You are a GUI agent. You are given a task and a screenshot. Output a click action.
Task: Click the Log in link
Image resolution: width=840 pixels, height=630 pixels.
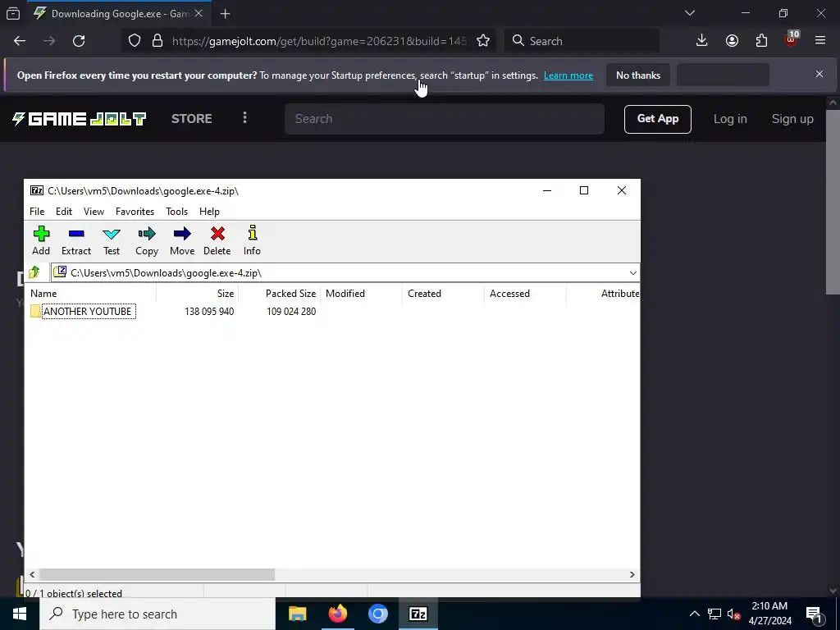click(x=729, y=119)
